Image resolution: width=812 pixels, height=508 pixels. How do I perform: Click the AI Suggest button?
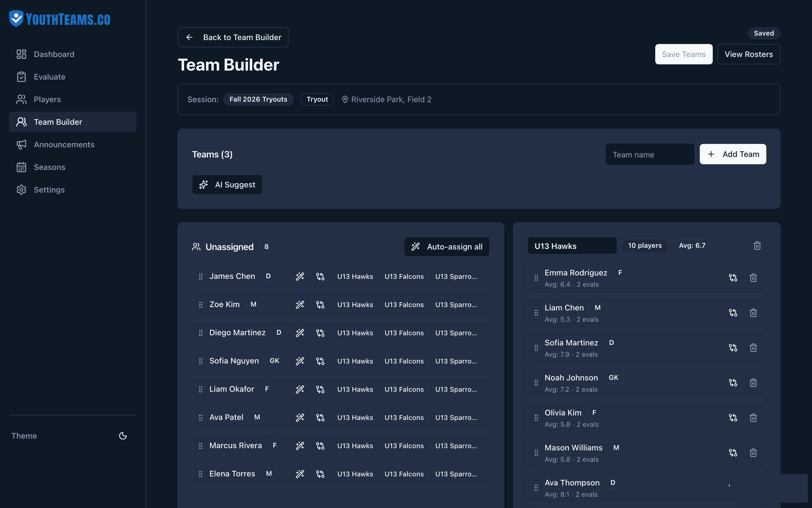(227, 185)
